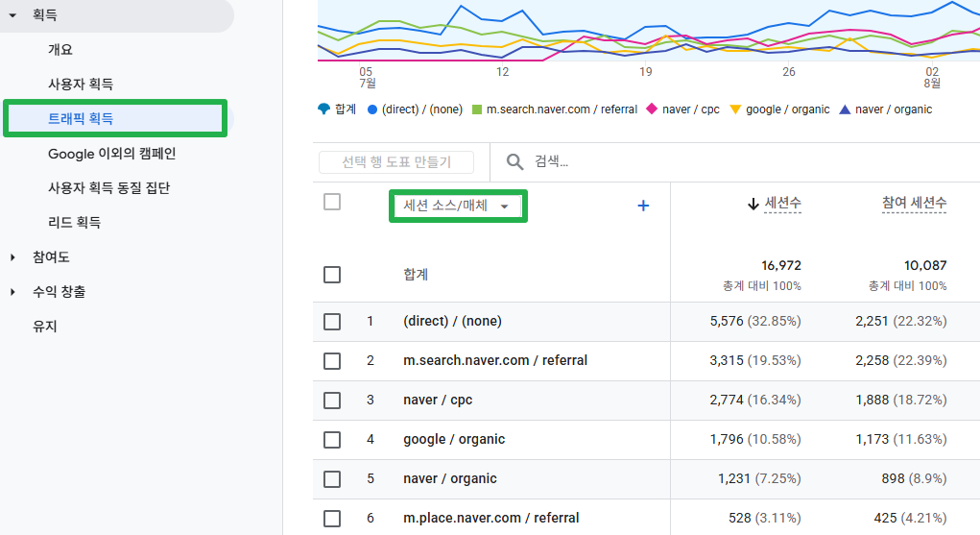Click (direct) / (none) row label
This screenshot has width=980, height=535.
click(452, 321)
